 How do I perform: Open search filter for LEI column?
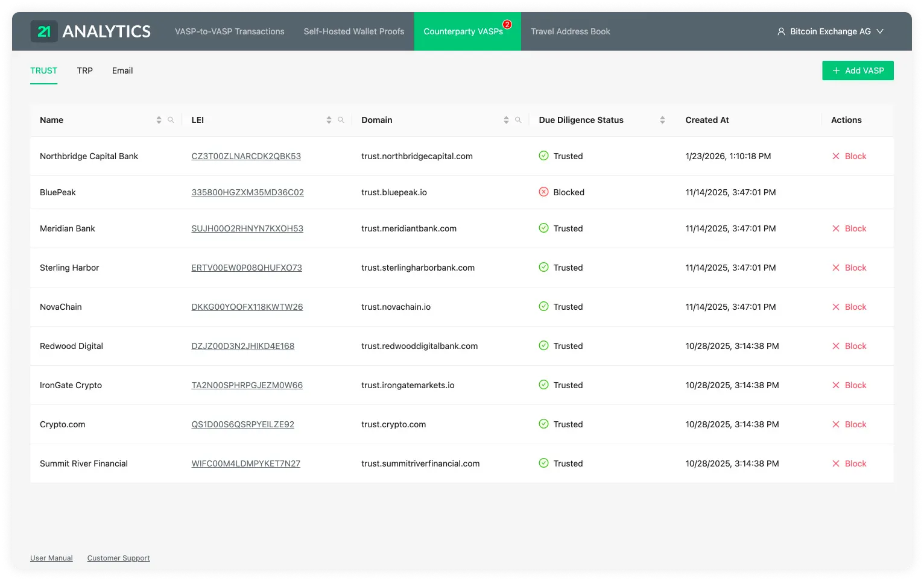pyautogui.click(x=341, y=120)
